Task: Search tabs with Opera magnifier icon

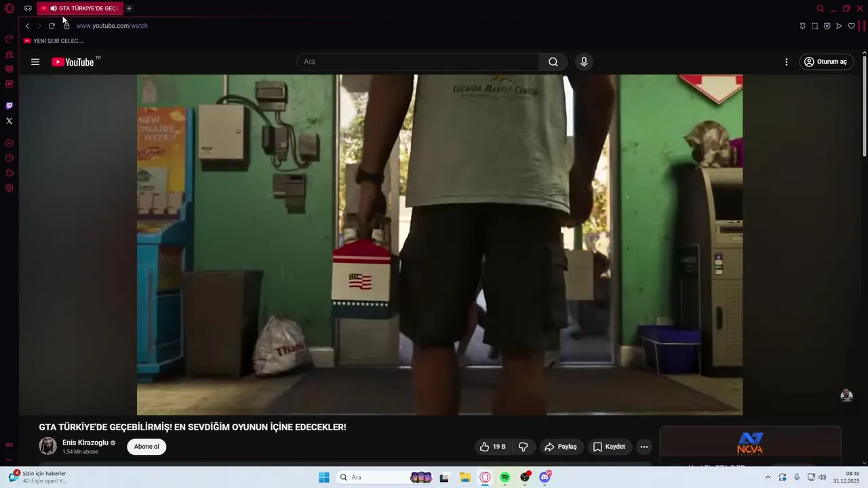Action: [x=820, y=8]
